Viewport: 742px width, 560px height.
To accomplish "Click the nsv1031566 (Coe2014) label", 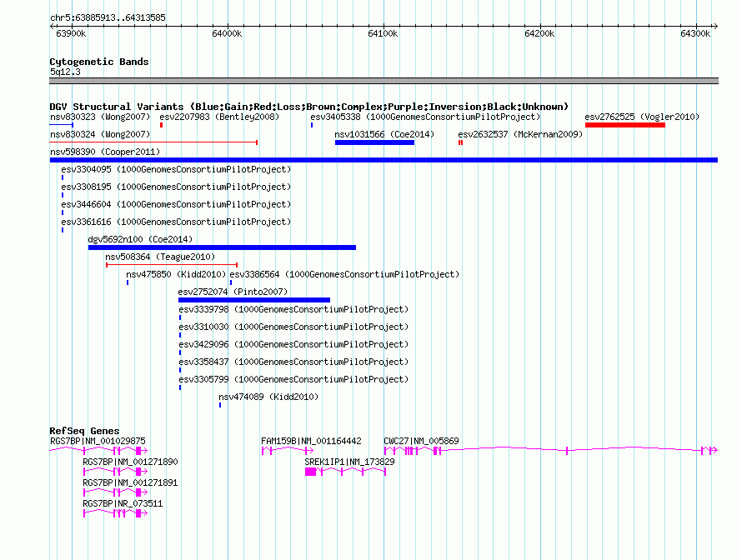I will click(x=384, y=134).
